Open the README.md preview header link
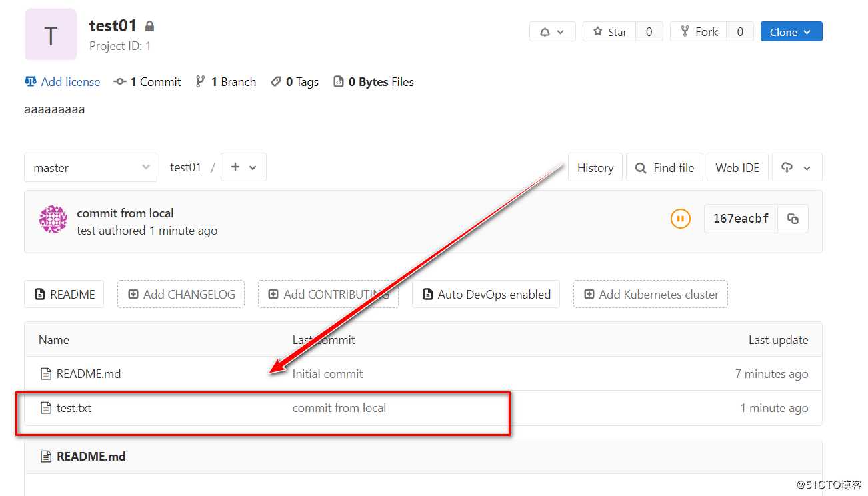Image resolution: width=868 pixels, height=496 pixels. pos(91,457)
